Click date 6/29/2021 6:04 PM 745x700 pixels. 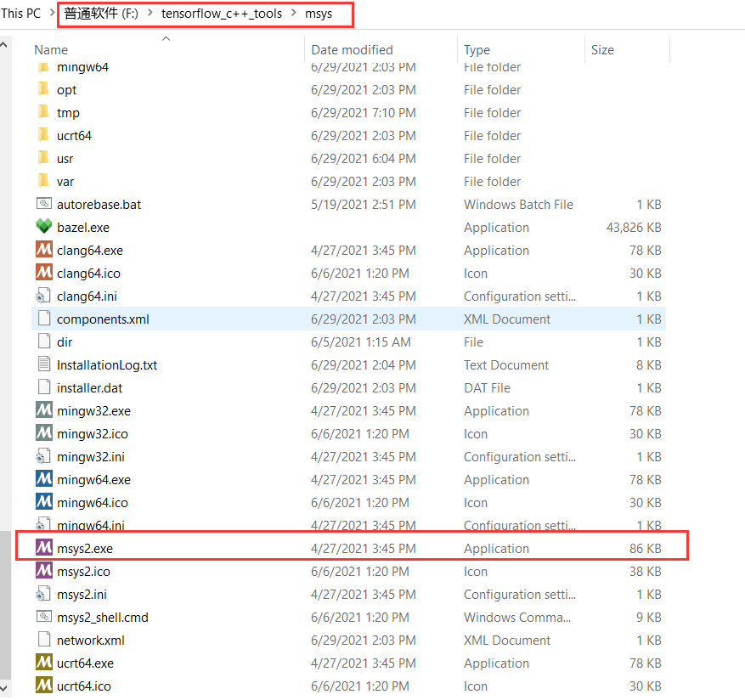[x=364, y=158]
